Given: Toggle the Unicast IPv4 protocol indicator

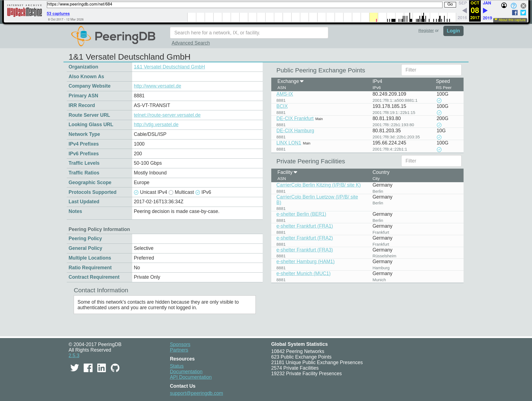Looking at the screenshot, I should (x=136, y=192).
